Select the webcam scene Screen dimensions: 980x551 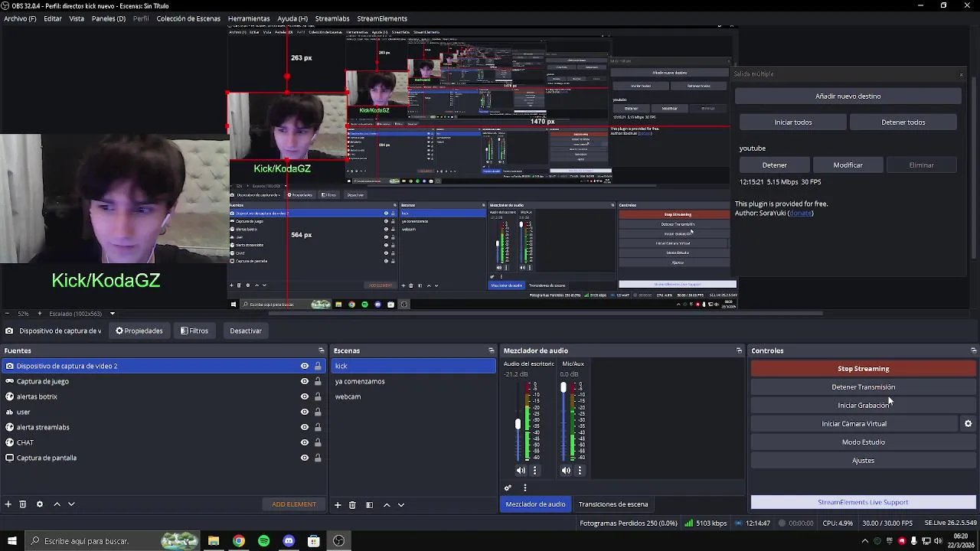pos(413,396)
